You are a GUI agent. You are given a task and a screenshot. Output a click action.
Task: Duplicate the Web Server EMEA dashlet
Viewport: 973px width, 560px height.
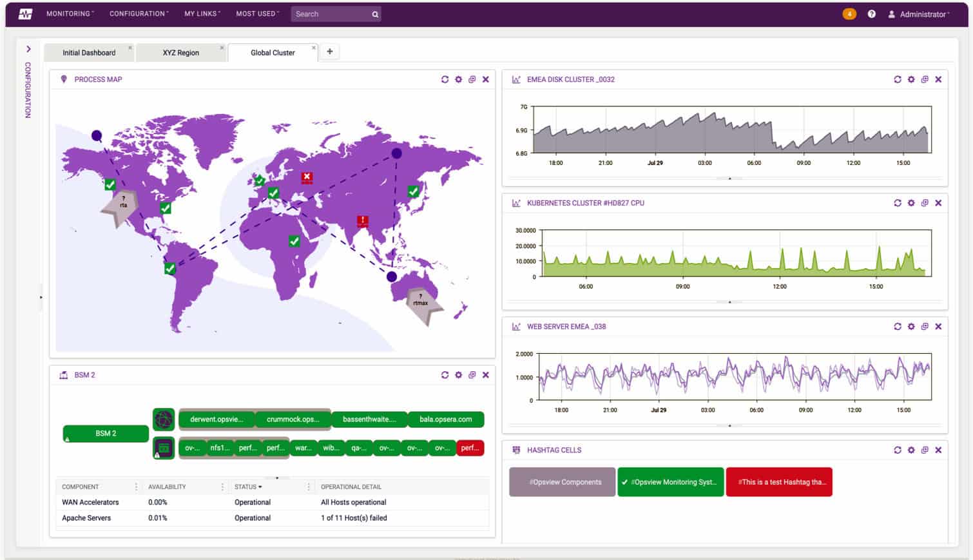coord(925,327)
